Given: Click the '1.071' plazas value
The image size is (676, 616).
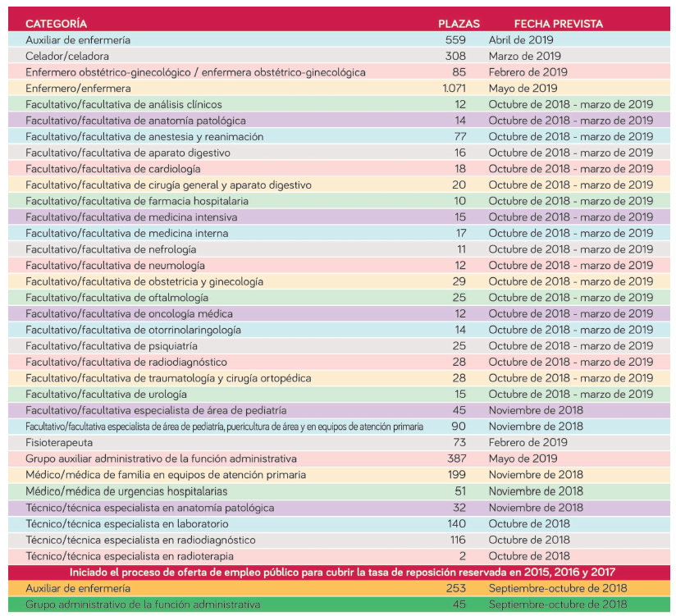Looking at the screenshot, I should click(x=454, y=89).
